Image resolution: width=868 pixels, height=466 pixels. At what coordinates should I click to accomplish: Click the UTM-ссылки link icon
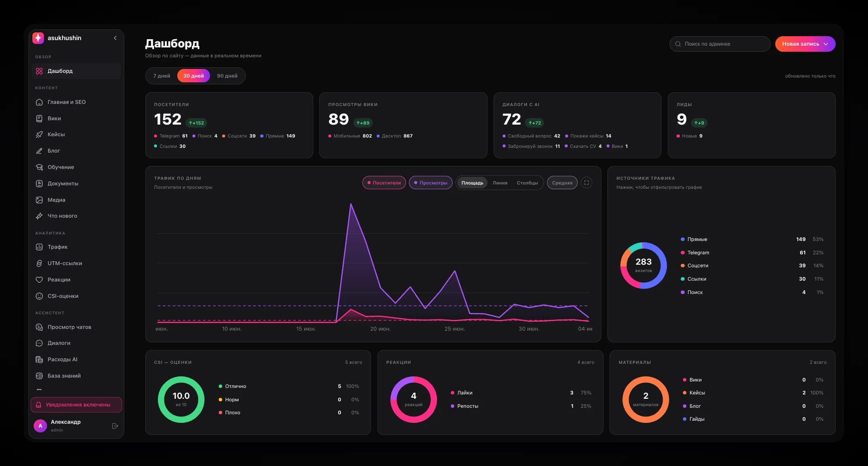point(39,263)
